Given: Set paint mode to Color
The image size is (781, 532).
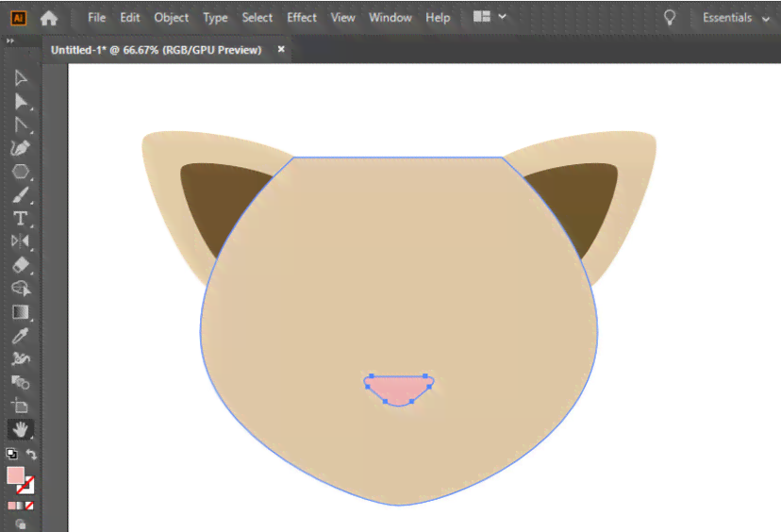Looking at the screenshot, I should pos(11,506).
